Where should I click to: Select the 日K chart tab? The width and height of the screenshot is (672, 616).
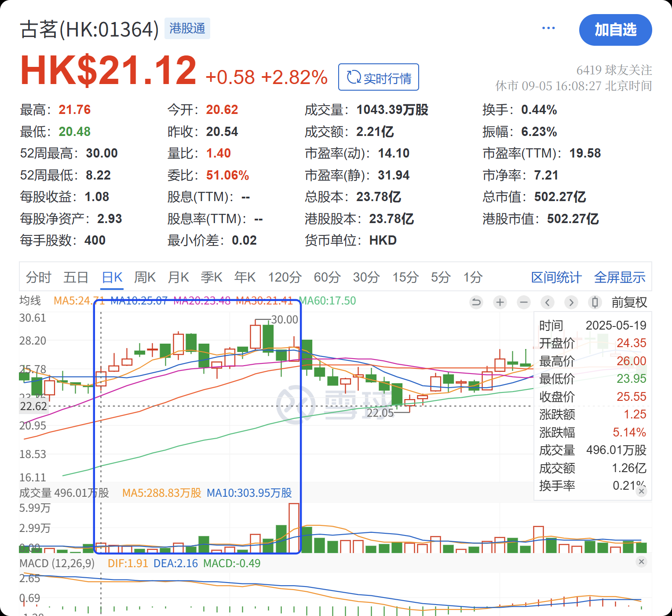pos(112,277)
